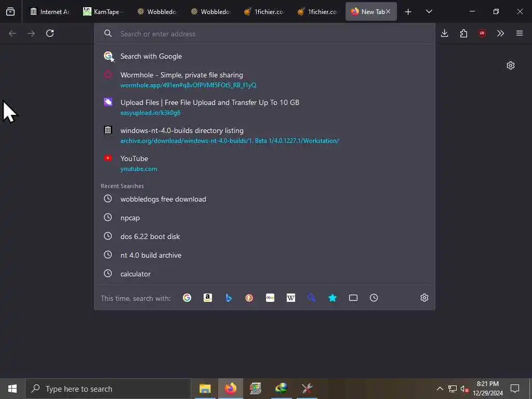Search this time with Amazon icon
Screen dimensions: 532x399
(x=208, y=298)
